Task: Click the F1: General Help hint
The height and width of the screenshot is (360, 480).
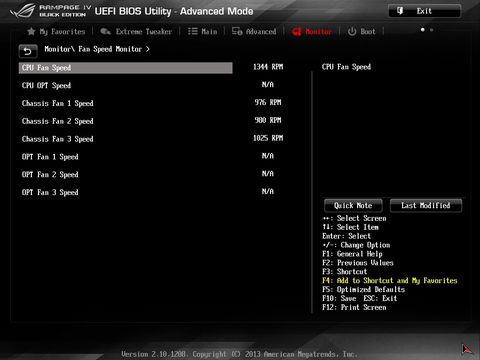Action: pos(352,254)
